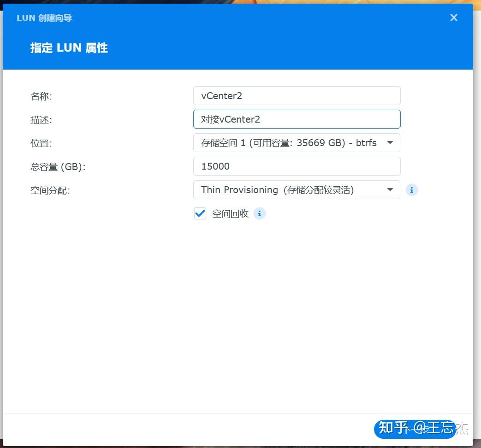The image size is (481, 448).
Task: Open the 位置 storage volume dropdown
Action: 297,143
